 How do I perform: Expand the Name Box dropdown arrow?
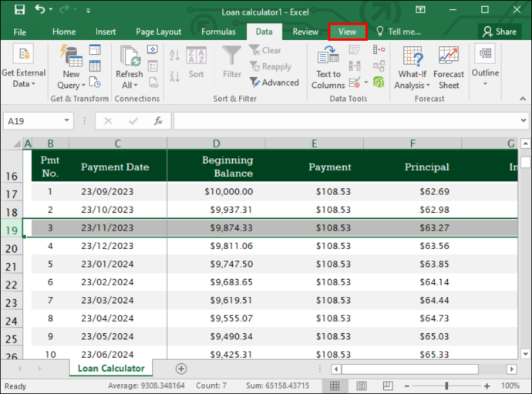(66, 120)
